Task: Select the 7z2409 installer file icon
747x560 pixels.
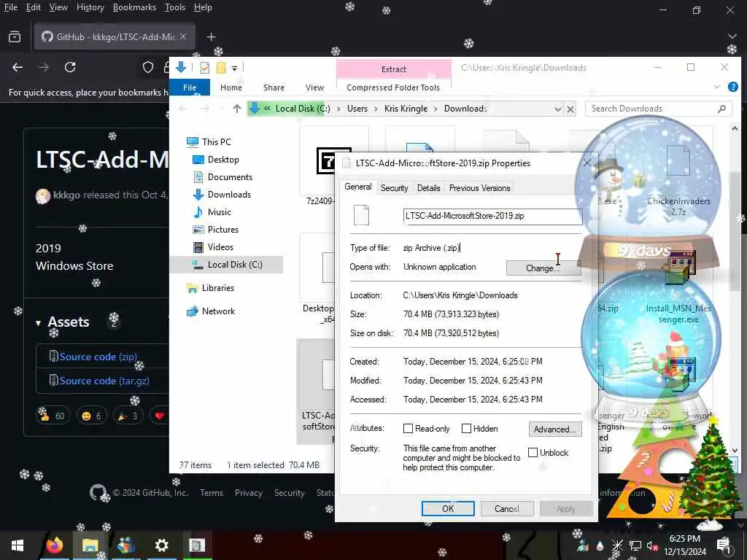Action: (x=326, y=160)
